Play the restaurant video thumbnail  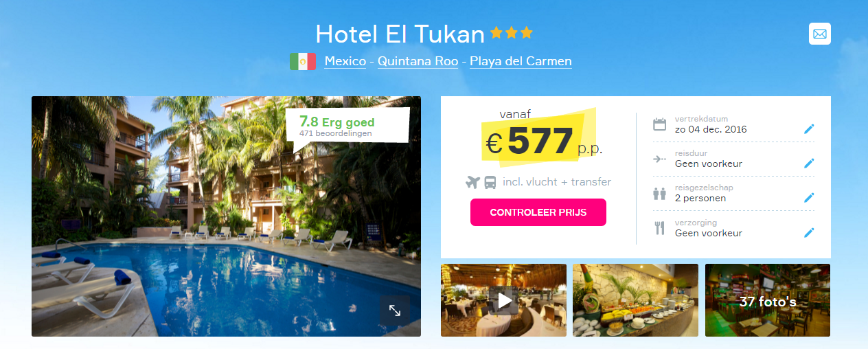pos(503,300)
